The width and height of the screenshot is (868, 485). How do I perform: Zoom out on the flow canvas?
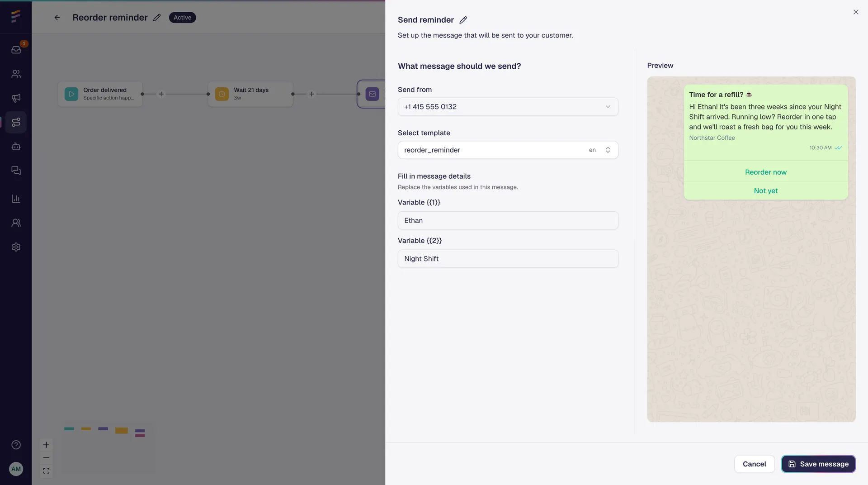point(46,458)
